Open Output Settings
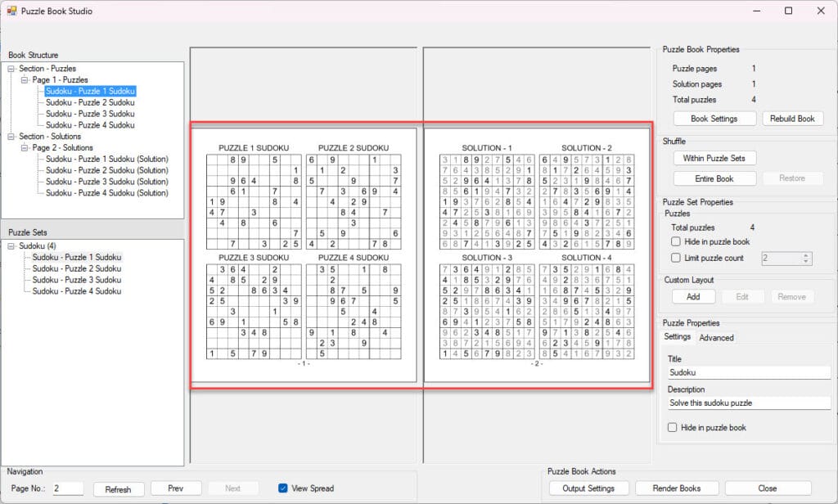This screenshot has height=504, width=838. click(x=588, y=488)
